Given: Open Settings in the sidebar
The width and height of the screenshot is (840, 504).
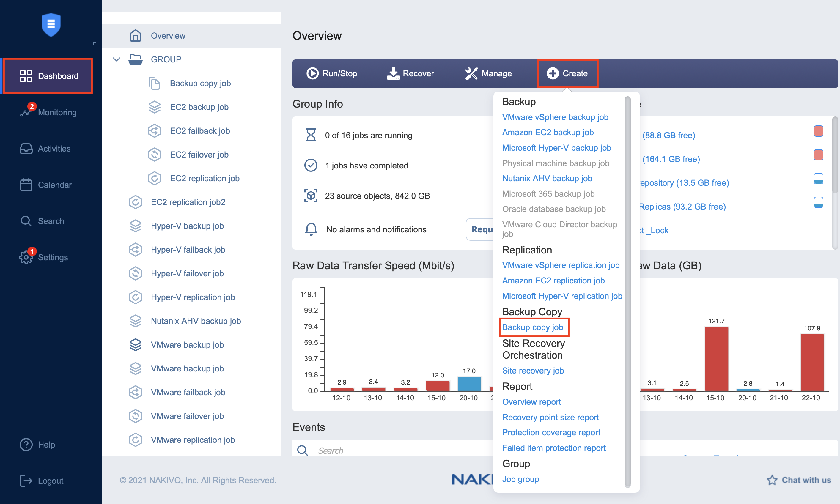Looking at the screenshot, I should click(43, 257).
